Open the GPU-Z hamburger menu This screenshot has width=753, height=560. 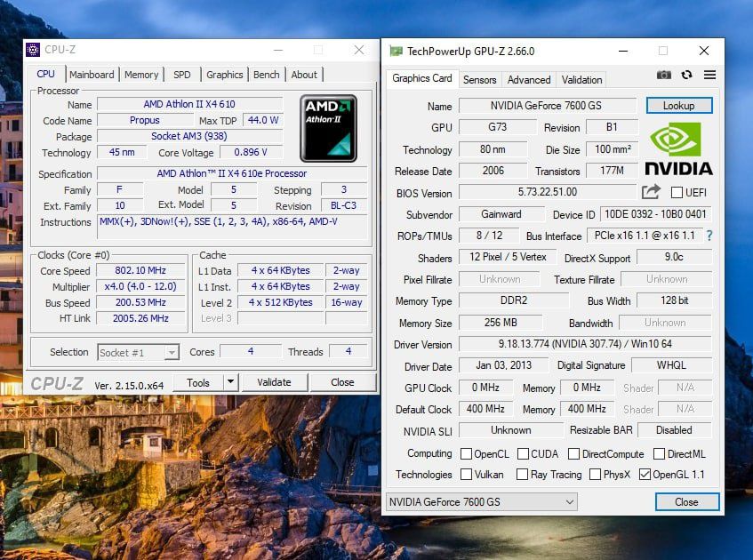709,75
